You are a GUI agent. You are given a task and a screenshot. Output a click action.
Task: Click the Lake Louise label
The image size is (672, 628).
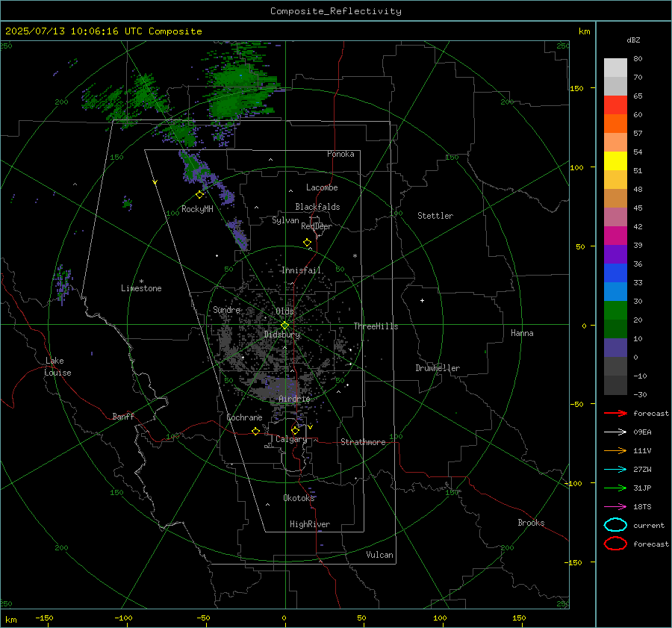point(57,367)
